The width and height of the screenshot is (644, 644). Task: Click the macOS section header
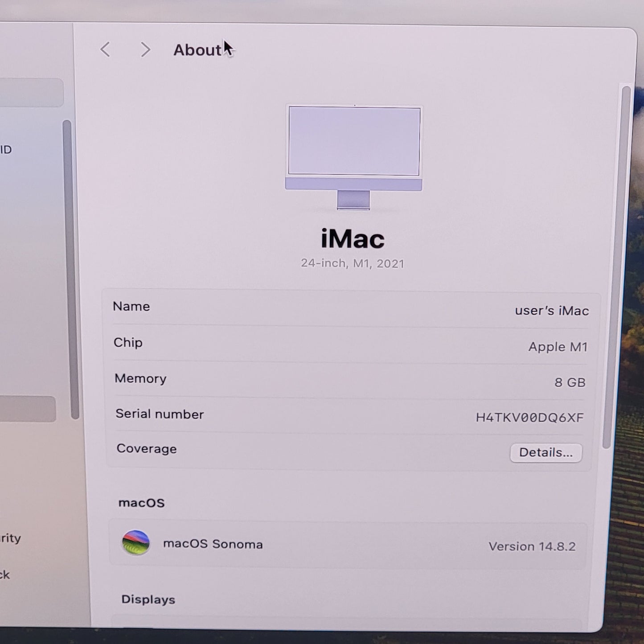click(x=141, y=503)
